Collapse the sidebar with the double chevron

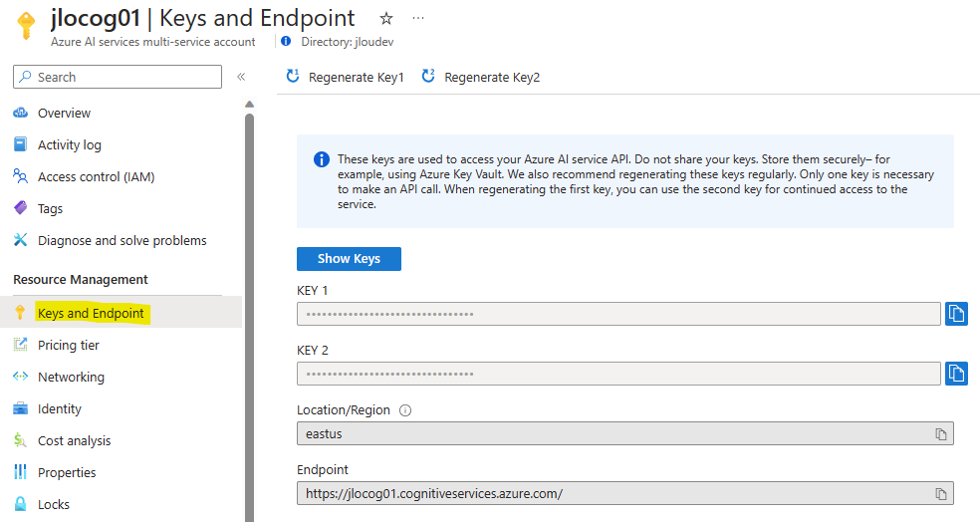[x=241, y=77]
